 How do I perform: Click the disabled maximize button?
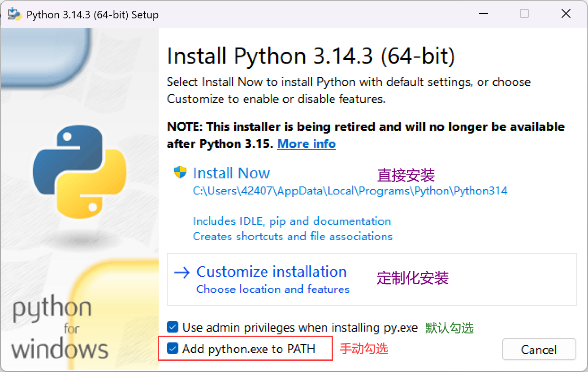(x=524, y=14)
